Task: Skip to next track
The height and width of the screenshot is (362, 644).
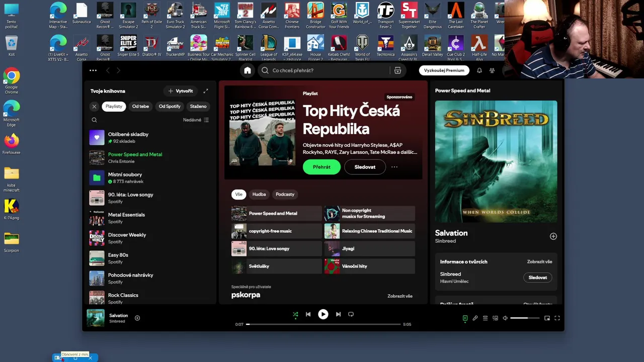Action: 338,314
